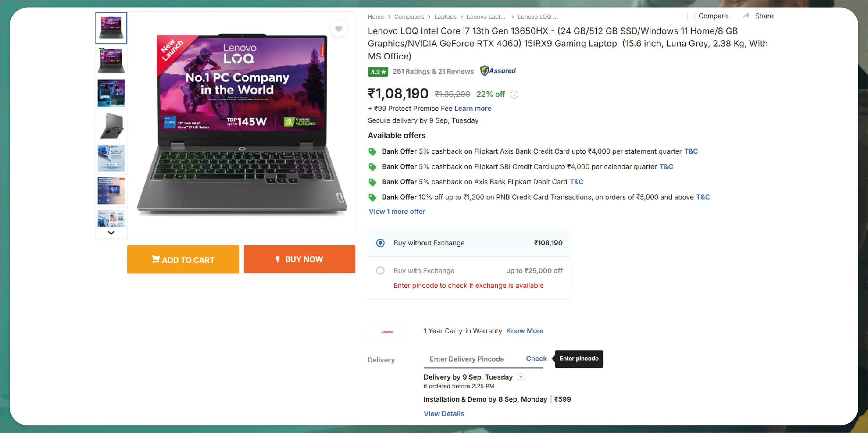Expand more thumbnails with down chevron
Screen dimensions: 868x433
point(111,233)
